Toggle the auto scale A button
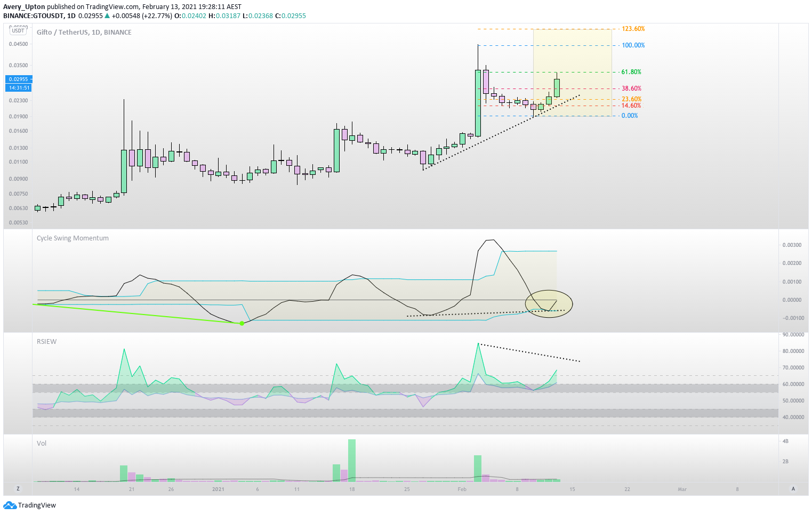This screenshot has height=515, width=812. (x=793, y=489)
